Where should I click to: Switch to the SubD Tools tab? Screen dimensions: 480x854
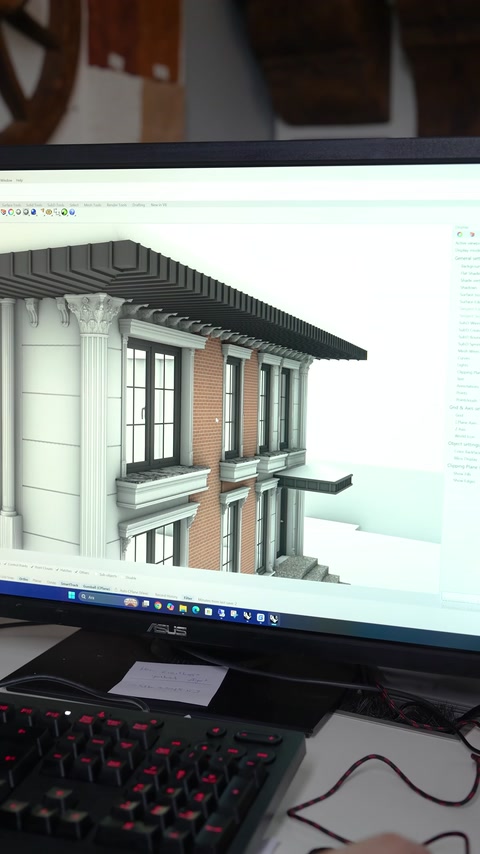[x=56, y=205]
